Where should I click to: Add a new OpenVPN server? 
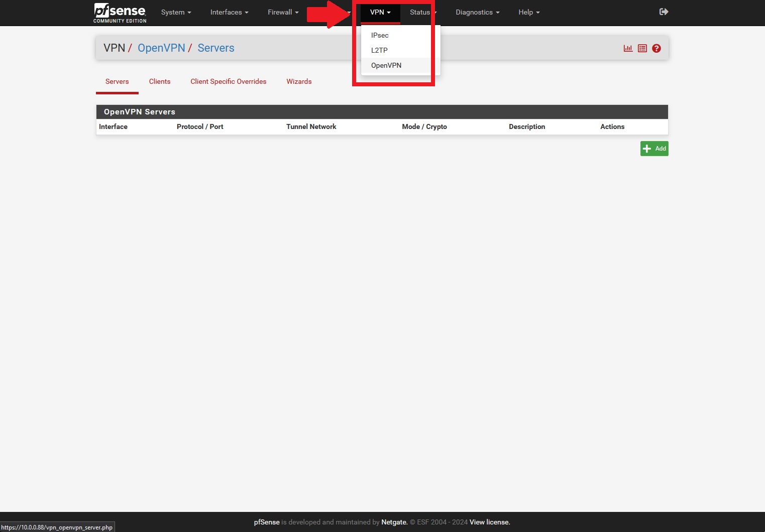click(x=654, y=149)
